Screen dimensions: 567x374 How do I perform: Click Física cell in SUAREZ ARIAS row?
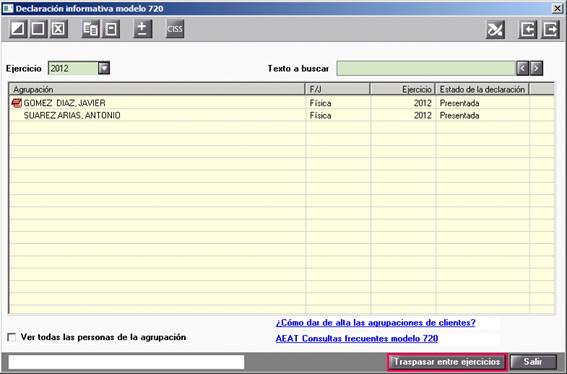pyautogui.click(x=338, y=115)
